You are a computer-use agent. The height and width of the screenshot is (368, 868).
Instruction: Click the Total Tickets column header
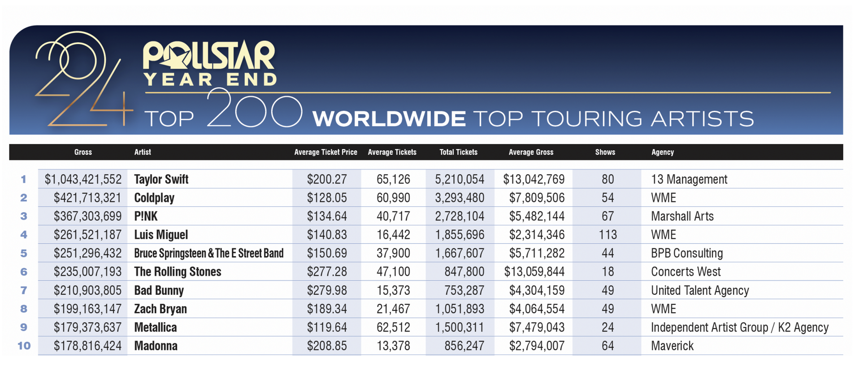[458, 152]
